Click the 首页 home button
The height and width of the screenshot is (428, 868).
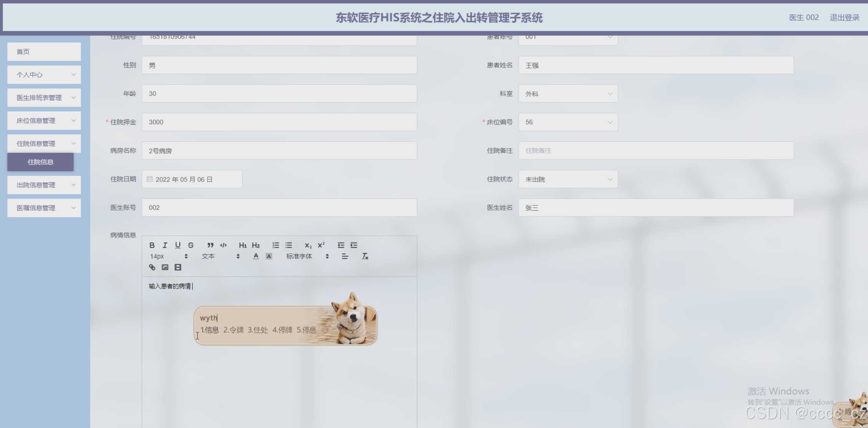click(44, 52)
